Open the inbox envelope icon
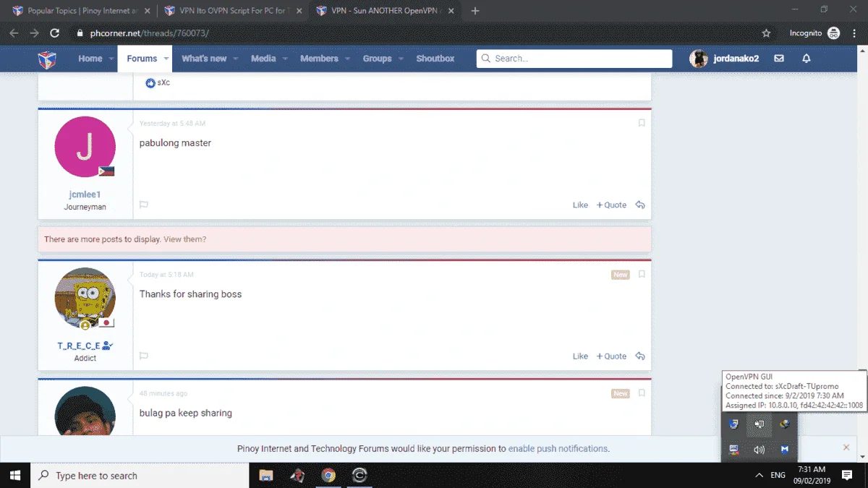 coord(779,59)
